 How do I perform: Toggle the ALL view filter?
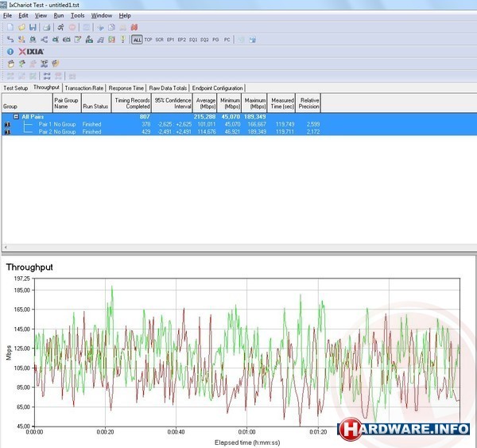[x=138, y=40]
